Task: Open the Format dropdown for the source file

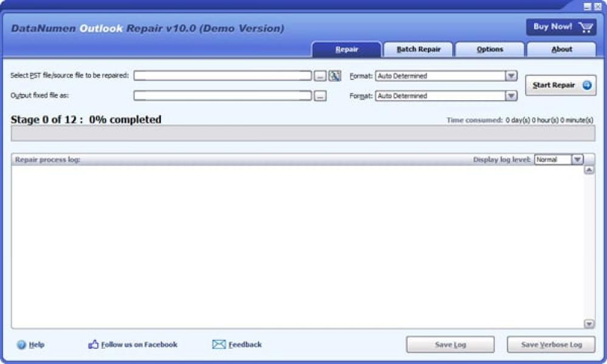Action: 510,75
